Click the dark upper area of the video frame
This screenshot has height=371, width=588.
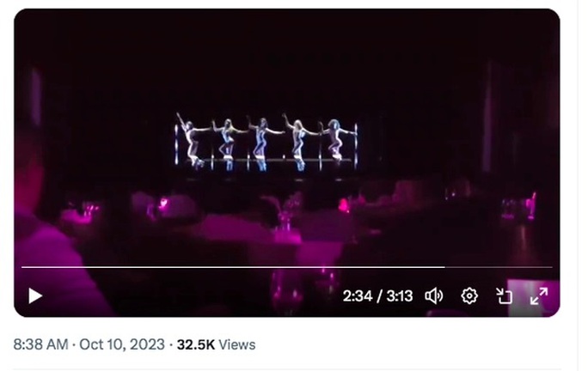(x=287, y=60)
